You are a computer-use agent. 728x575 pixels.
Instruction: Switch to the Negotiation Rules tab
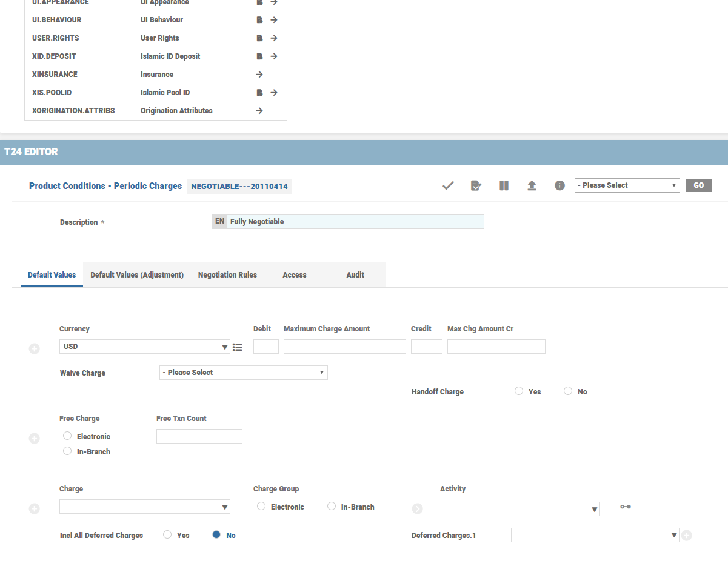click(227, 275)
